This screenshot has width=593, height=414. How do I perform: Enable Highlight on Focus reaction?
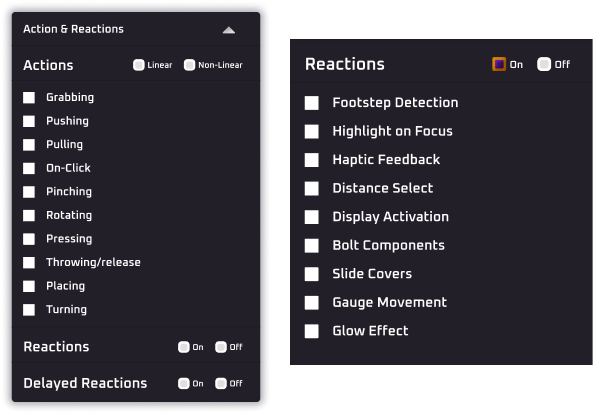click(312, 132)
